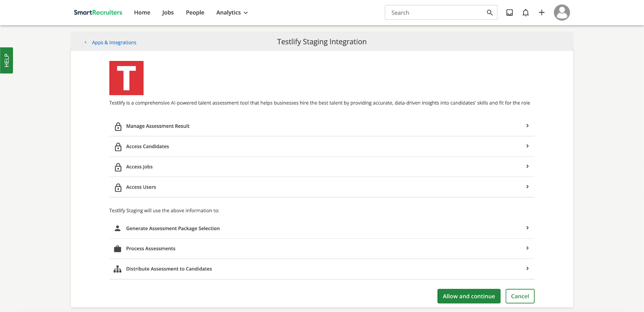Expand Access Candidates chevron

click(527, 146)
